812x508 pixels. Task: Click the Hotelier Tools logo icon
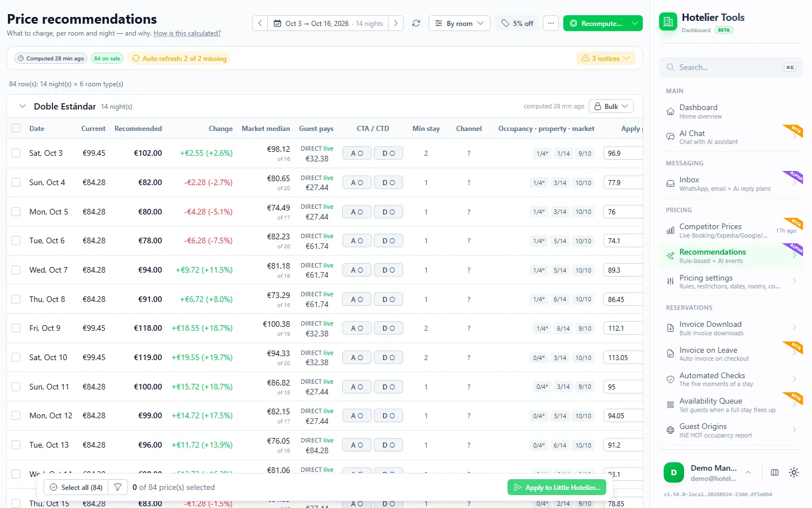(x=668, y=21)
